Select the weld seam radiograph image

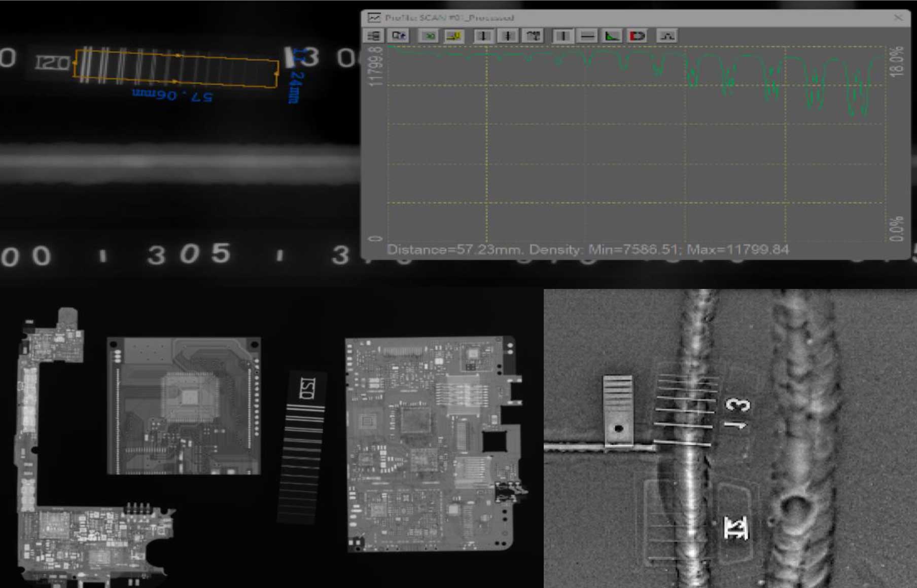point(730,438)
